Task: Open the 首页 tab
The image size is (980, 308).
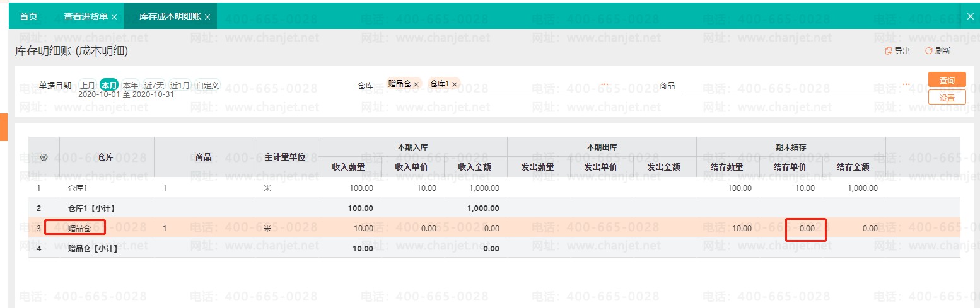Action: tap(28, 16)
